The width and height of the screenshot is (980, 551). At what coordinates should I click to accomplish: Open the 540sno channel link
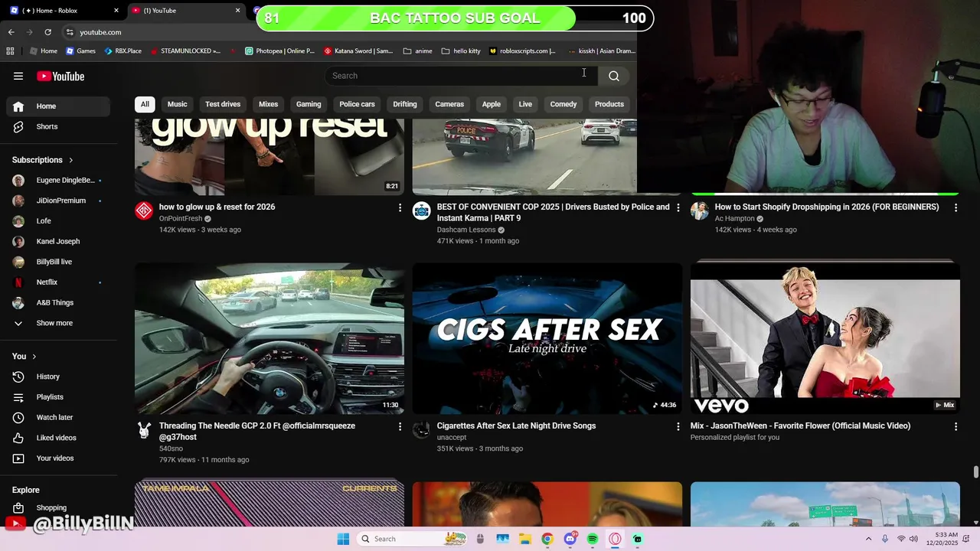(171, 448)
